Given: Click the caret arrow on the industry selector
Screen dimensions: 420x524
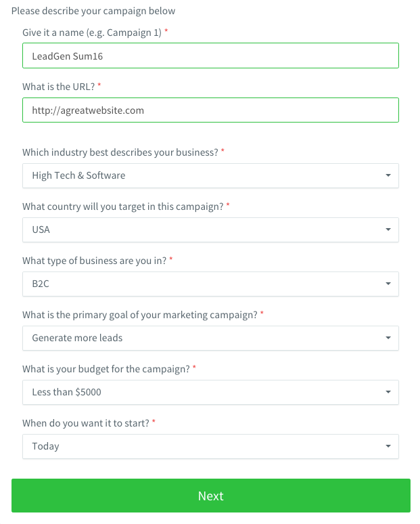Looking at the screenshot, I should click(388, 175).
